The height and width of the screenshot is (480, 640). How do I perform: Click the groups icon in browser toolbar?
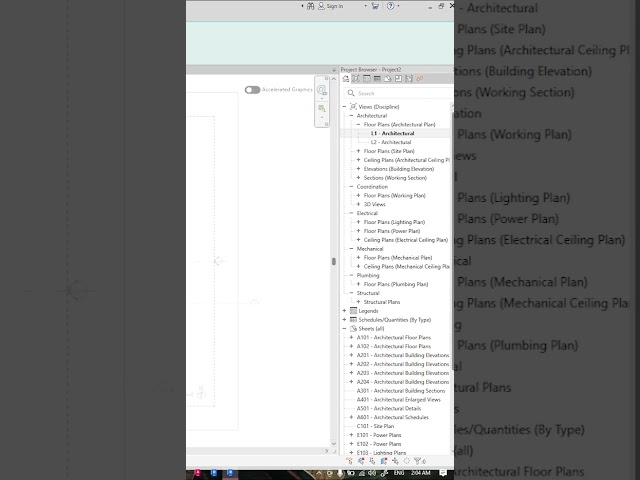point(409,79)
